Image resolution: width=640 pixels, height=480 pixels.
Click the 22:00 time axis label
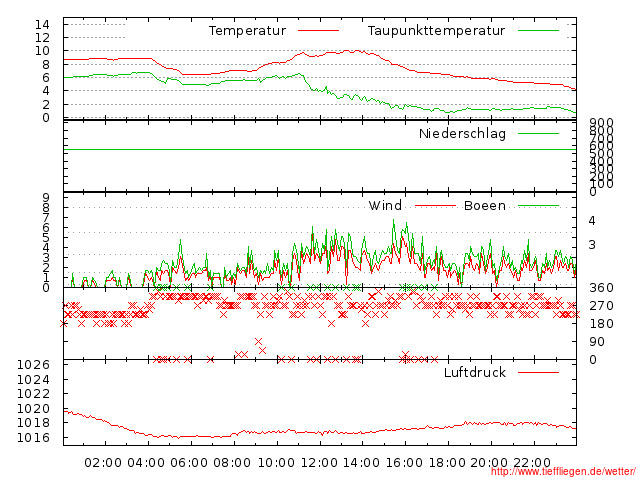[x=532, y=463]
